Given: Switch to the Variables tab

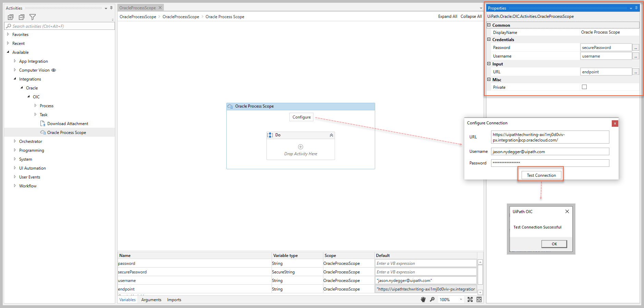Looking at the screenshot, I should (127, 300).
